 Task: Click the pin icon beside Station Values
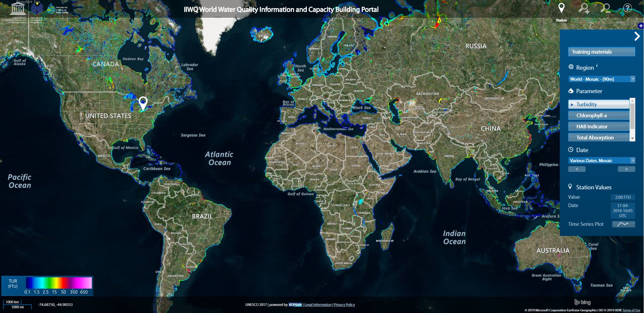(x=570, y=187)
